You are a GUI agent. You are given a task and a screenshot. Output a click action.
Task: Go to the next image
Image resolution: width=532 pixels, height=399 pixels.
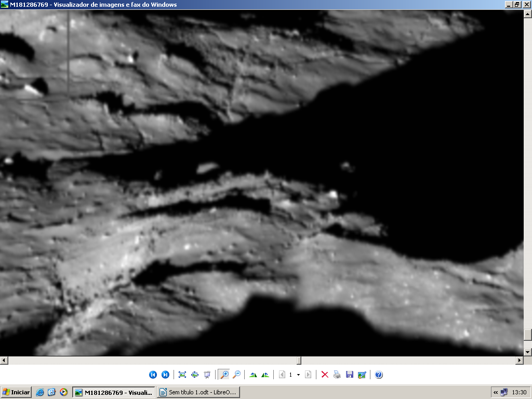pos(165,375)
